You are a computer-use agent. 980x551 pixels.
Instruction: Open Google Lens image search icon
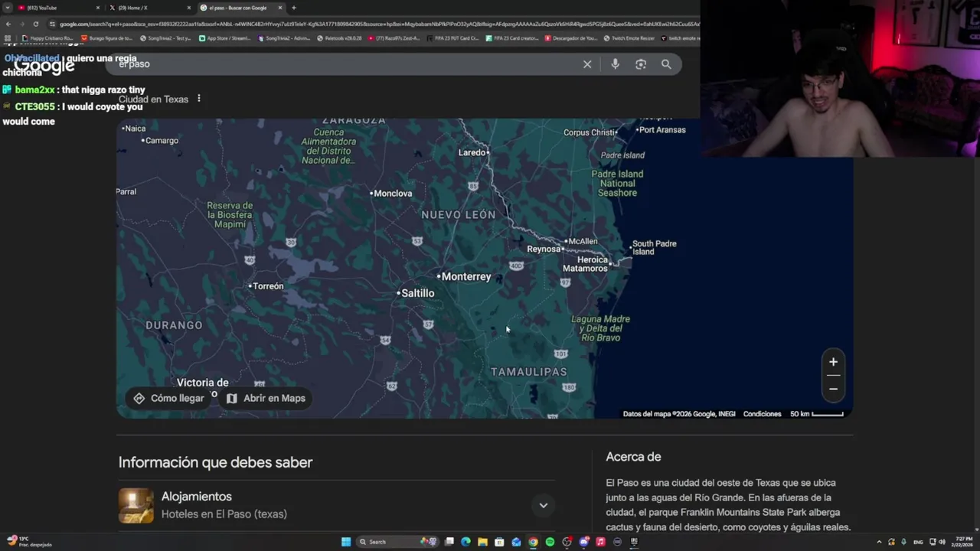641,64
